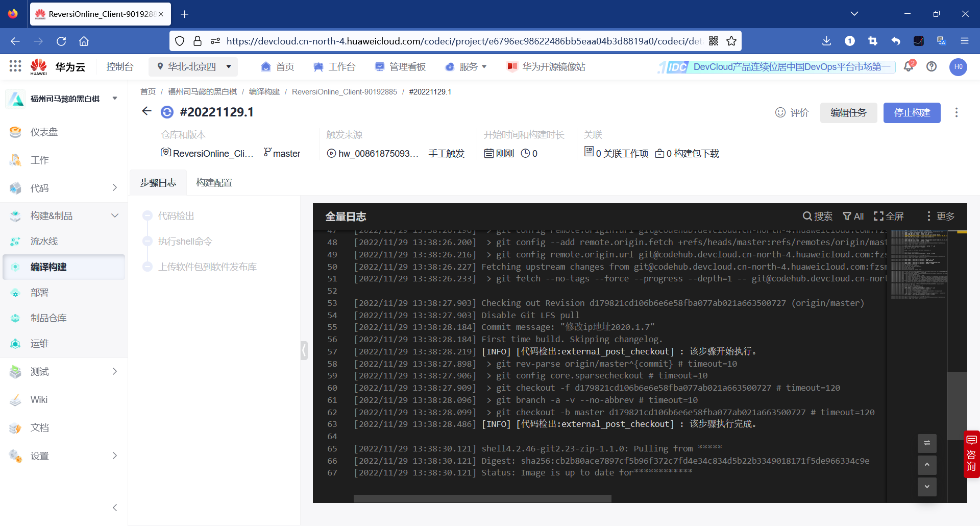Screen dimensions: 980x526
Task: Click the Stop Build (停止构建) button
Action: point(912,112)
